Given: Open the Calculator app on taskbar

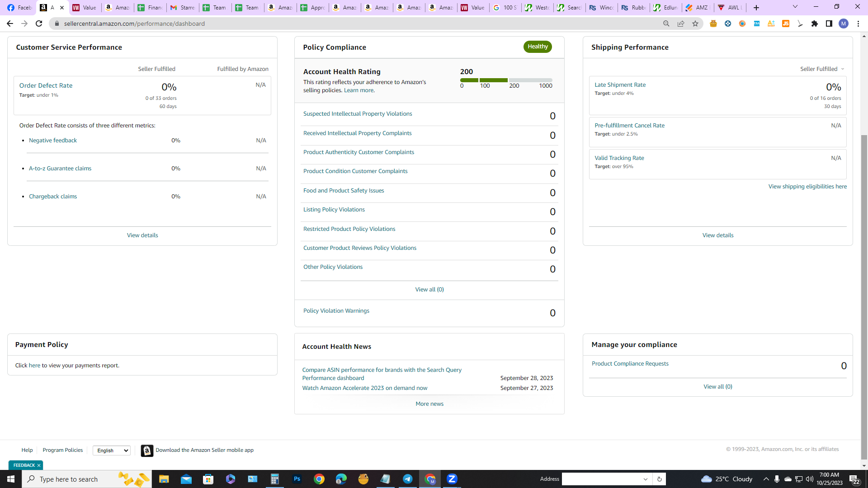Looking at the screenshot, I should 275,479.
